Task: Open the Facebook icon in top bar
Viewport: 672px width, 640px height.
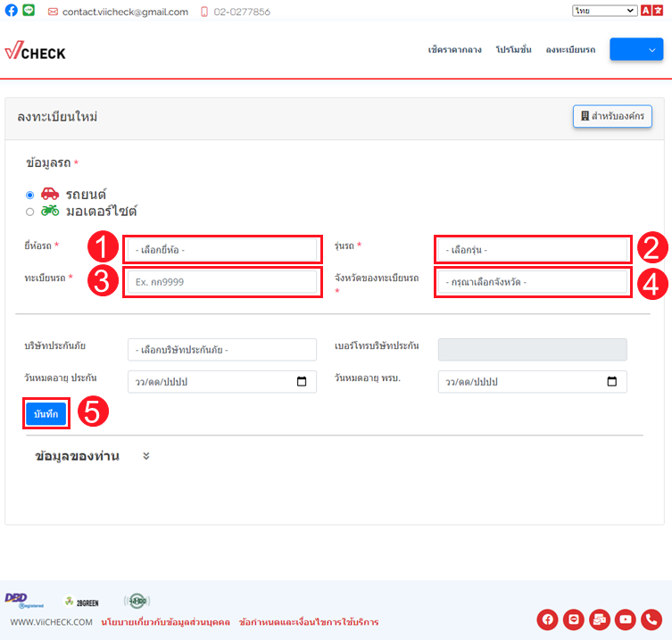Action: 12,12
